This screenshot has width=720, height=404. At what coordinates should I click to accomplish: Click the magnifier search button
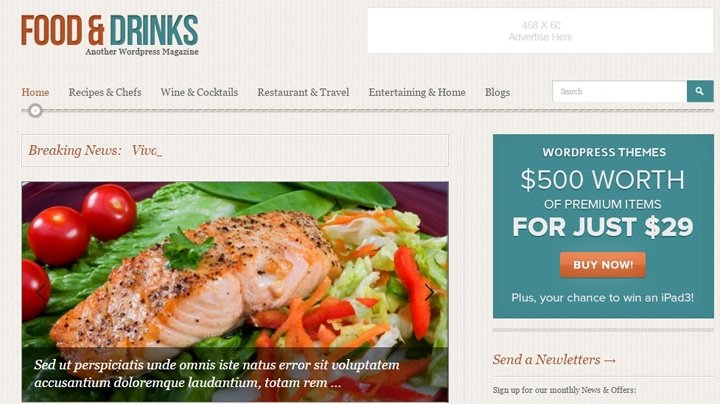coord(700,91)
